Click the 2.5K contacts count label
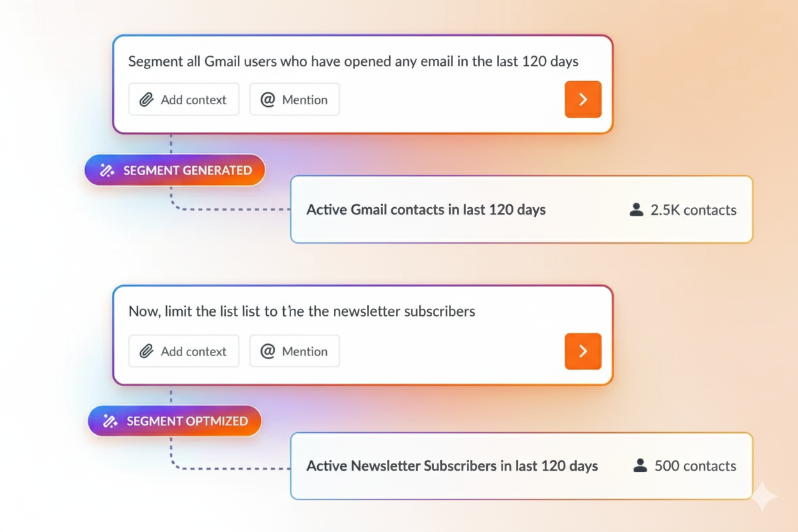 693,209
